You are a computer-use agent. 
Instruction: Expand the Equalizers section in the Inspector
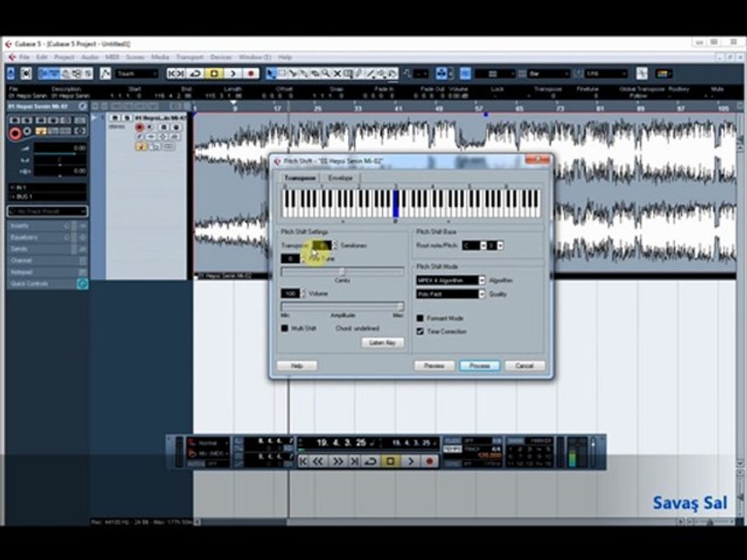click(47, 237)
